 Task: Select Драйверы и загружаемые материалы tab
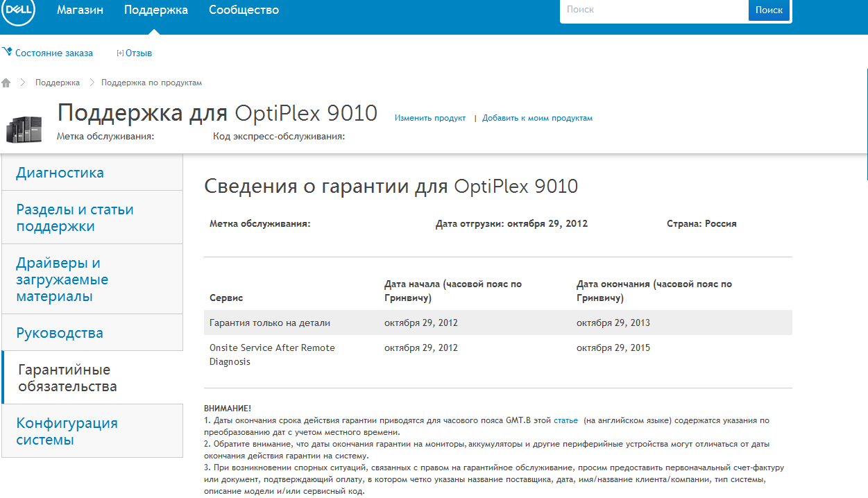click(x=92, y=280)
